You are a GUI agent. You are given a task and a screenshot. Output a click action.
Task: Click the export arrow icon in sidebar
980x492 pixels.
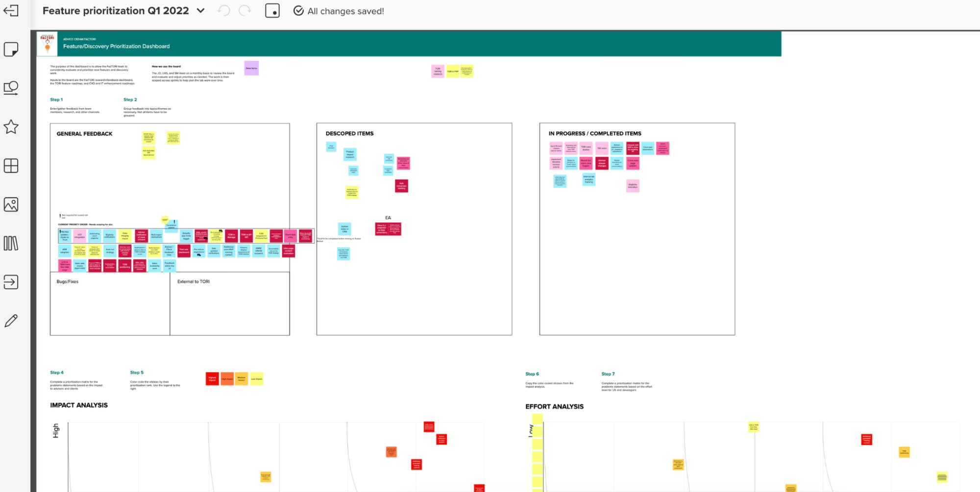tap(10, 282)
